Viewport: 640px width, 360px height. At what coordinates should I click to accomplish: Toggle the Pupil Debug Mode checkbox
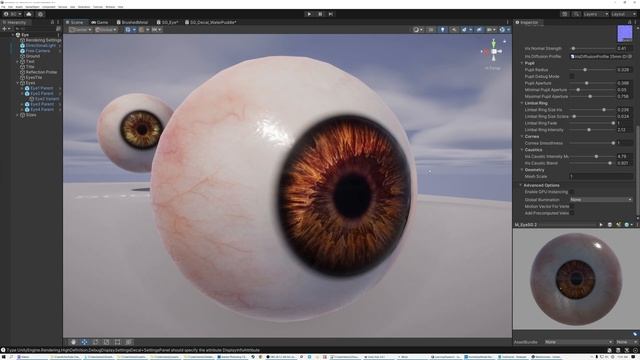[572, 76]
